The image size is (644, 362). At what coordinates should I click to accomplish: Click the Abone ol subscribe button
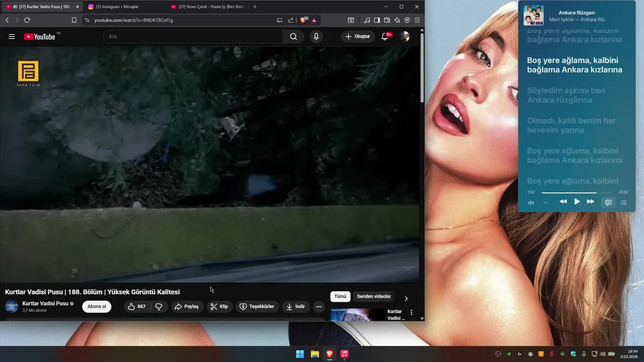click(97, 307)
